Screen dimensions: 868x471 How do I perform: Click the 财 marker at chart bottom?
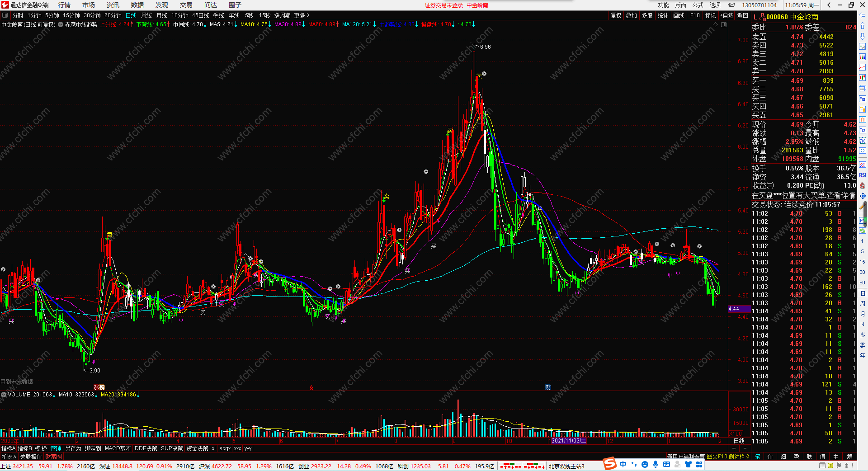pos(548,387)
